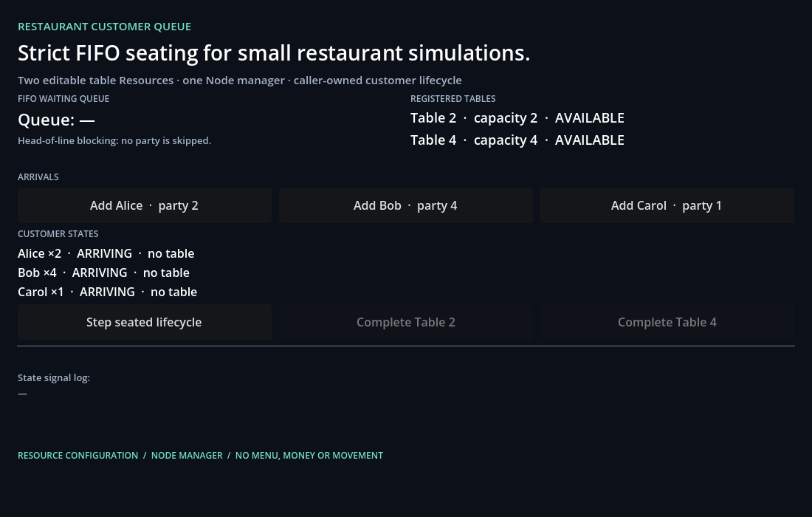The height and width of the screenshot is (517, 812).
Task: Click the State signal log label
Action: point(54,377)
